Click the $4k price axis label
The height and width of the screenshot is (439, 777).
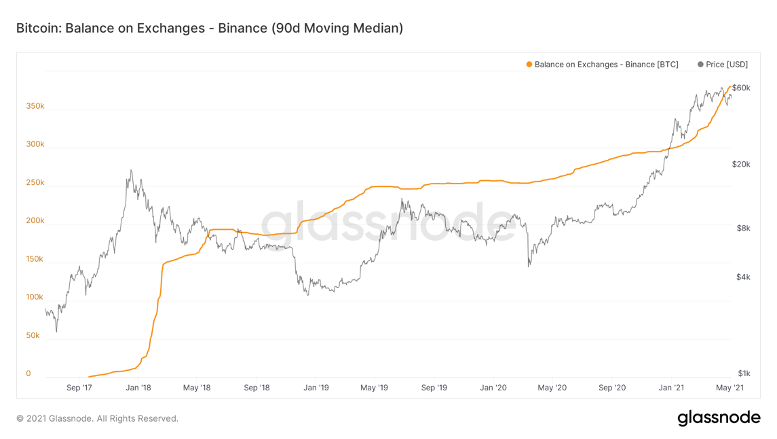pos(741,277)
